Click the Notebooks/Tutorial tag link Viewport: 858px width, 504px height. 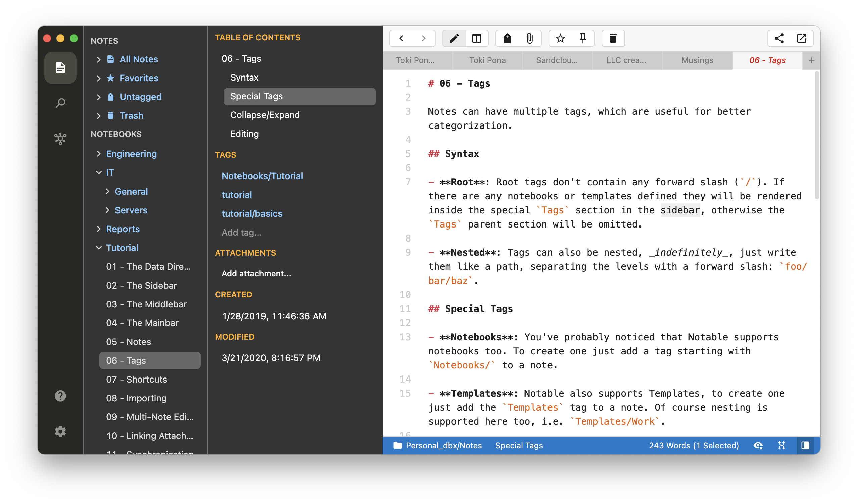pos(262,176)
